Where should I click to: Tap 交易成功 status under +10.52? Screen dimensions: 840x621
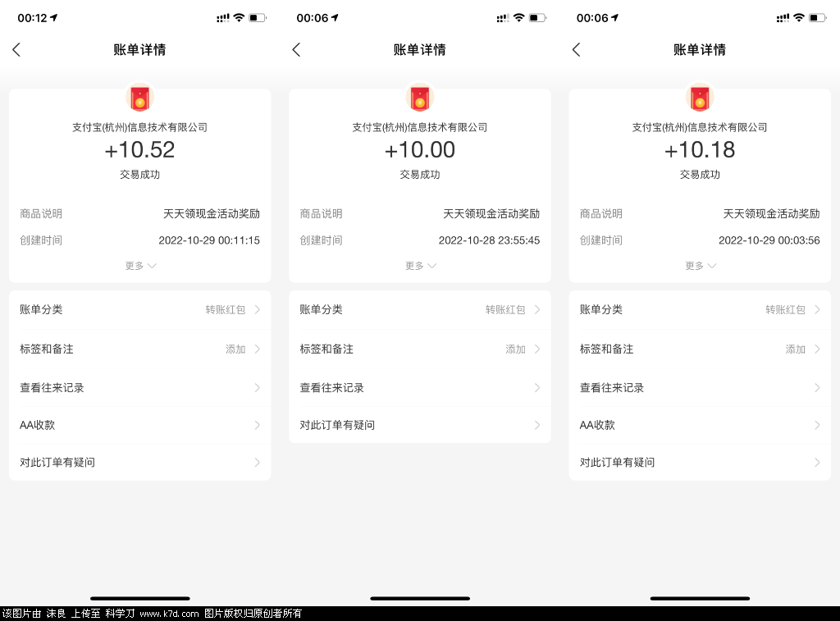(139, 175)
